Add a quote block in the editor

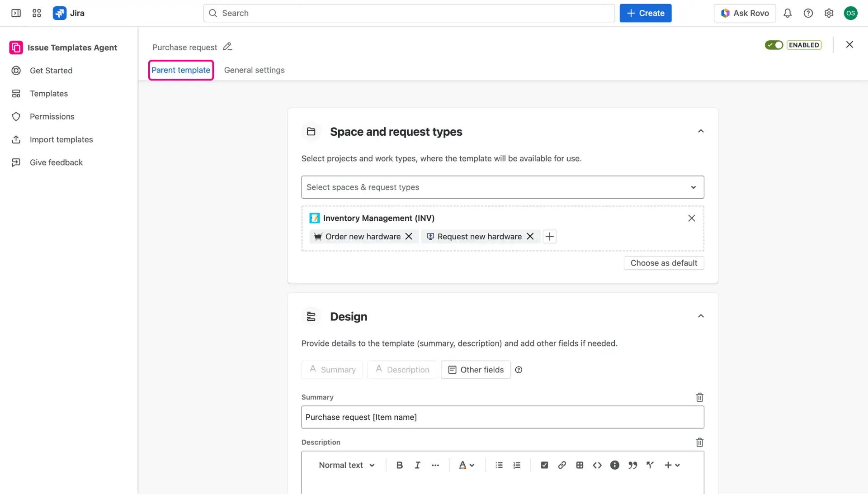[632, 465]
